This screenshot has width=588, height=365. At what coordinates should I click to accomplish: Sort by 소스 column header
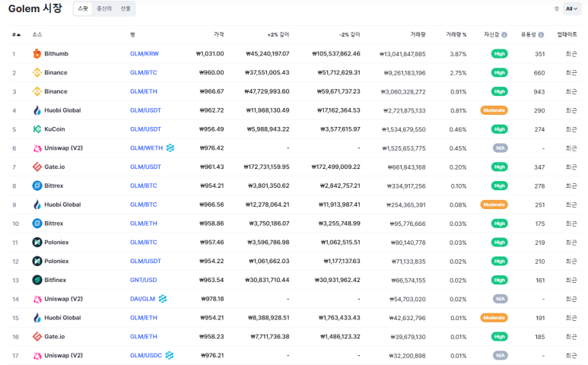tap(37, 34)
